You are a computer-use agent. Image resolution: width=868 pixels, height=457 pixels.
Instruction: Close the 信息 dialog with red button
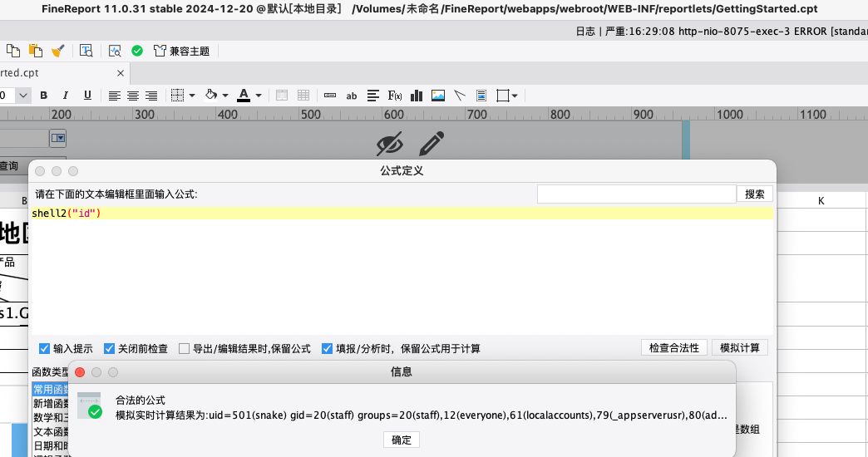(80, 372)
